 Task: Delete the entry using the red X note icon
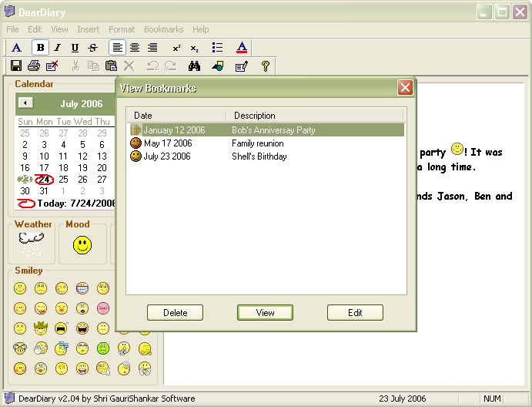click(x=52, y=66)
